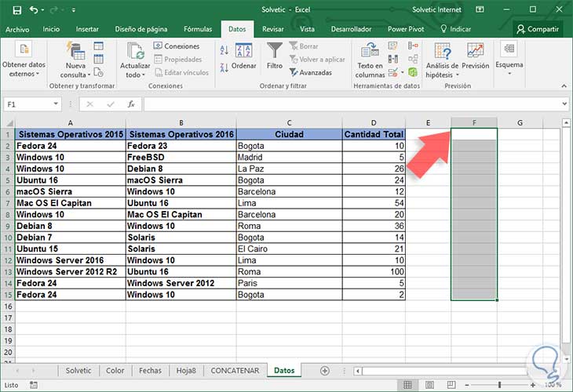Open Conexiones in the ribbon
This screenshot has width=573, height=392.
pos(177,46)
